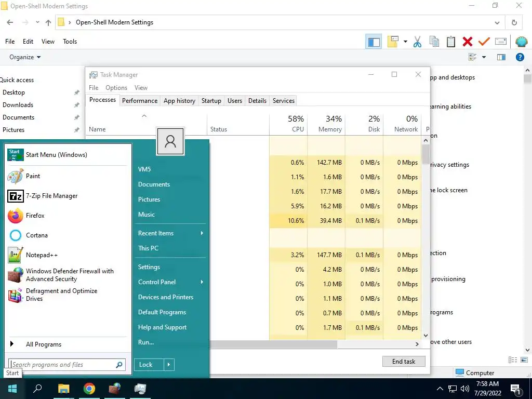Launch 7-Zip File Manager

coord(68,196)
